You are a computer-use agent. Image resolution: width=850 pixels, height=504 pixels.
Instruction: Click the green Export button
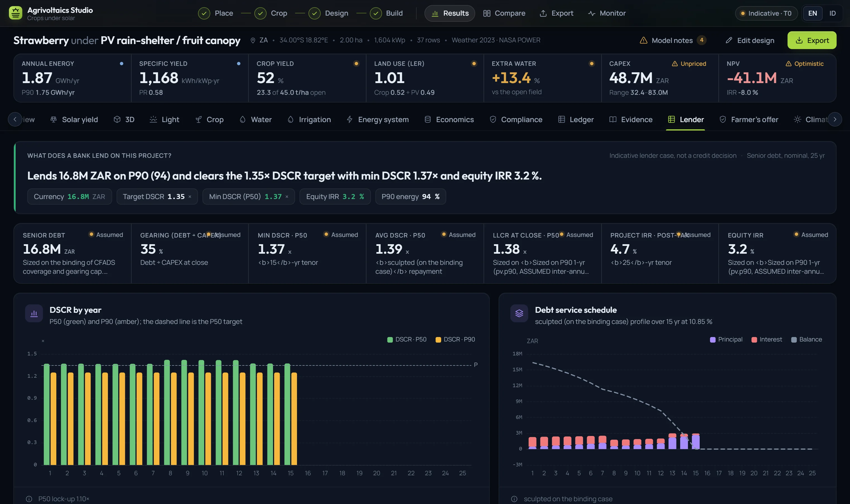(812, 40)
